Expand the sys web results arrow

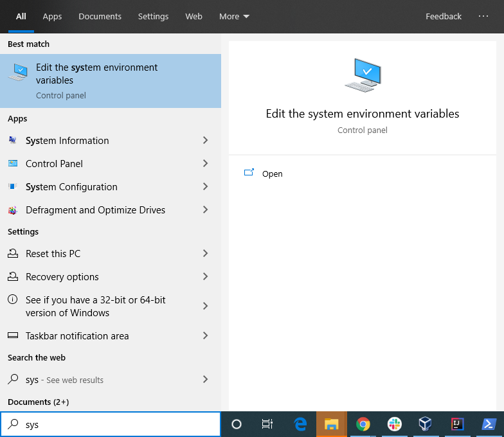pos(206,379)
